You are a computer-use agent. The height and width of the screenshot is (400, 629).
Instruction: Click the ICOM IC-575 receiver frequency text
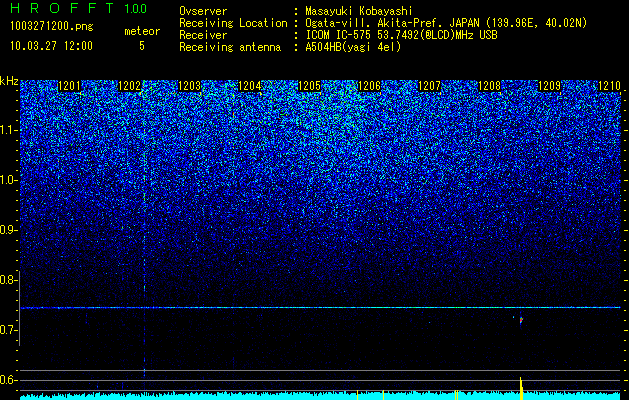(401, 35)
